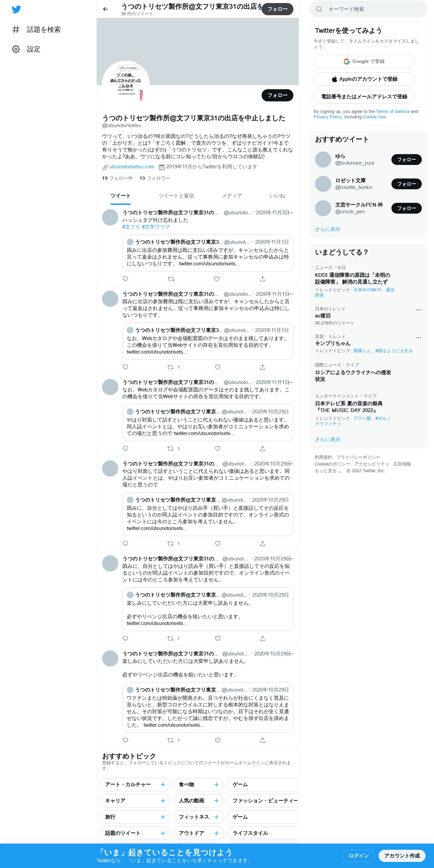This screenshot has width=434, height=868.
Task: Open もっと見る footer menu
Action: coord(328,471)
